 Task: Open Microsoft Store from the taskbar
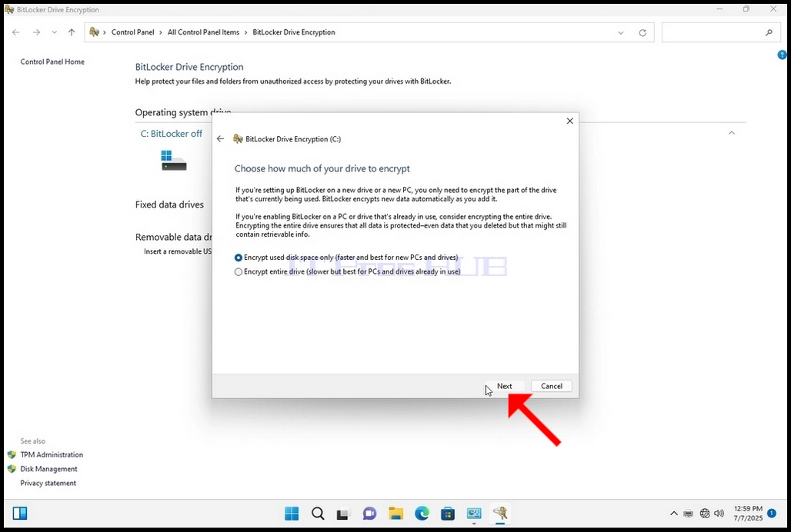pyautogui.click(x=448, y=514)
